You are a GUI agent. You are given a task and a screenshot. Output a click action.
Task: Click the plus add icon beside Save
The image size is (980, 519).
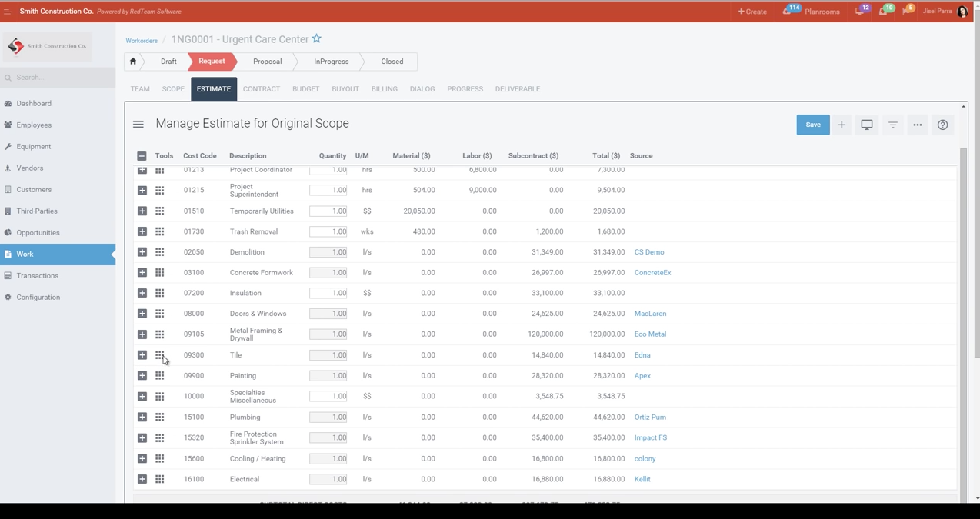(x=842, y=125)
